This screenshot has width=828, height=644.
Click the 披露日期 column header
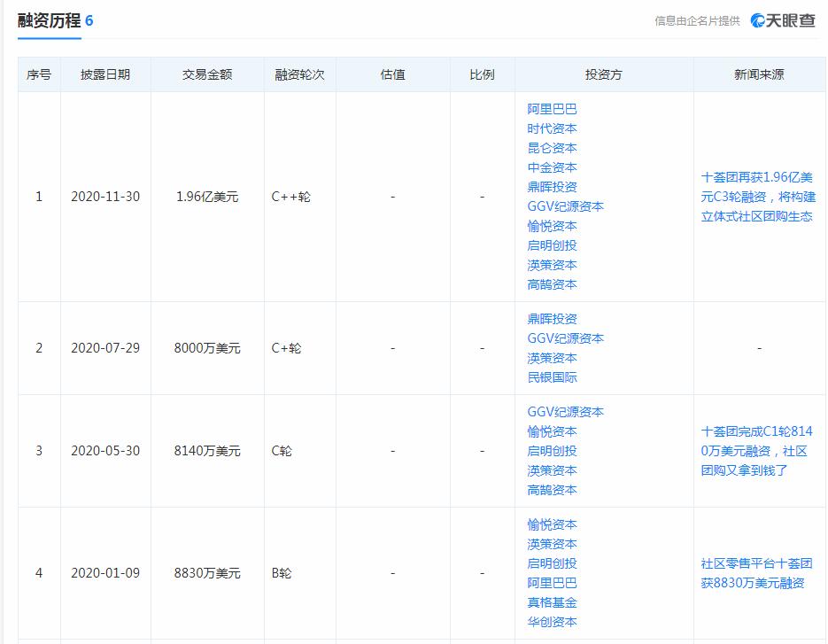tap(105, 74)
